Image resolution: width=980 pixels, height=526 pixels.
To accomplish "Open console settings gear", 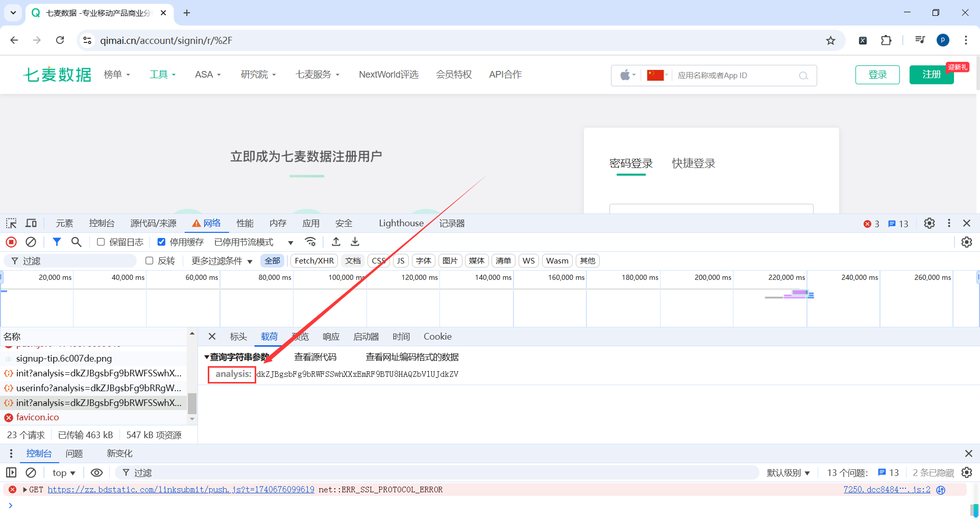I will point(967,473).
